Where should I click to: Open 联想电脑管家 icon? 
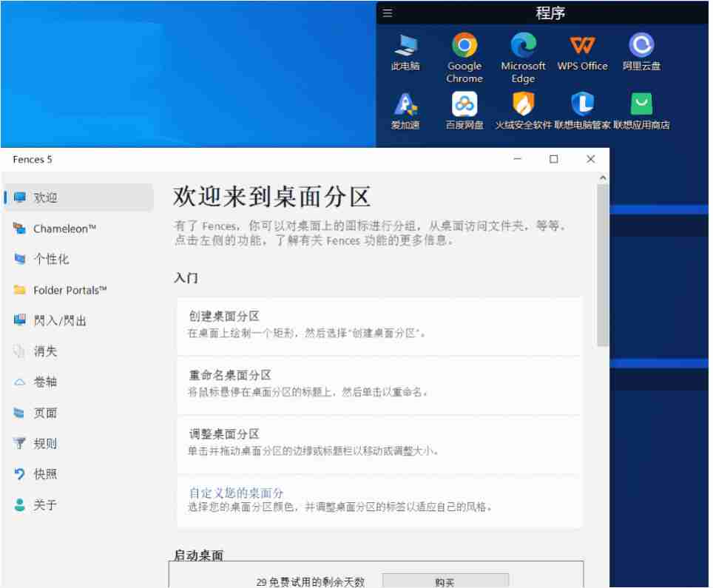pyautogui.click(x=583, y=110)
